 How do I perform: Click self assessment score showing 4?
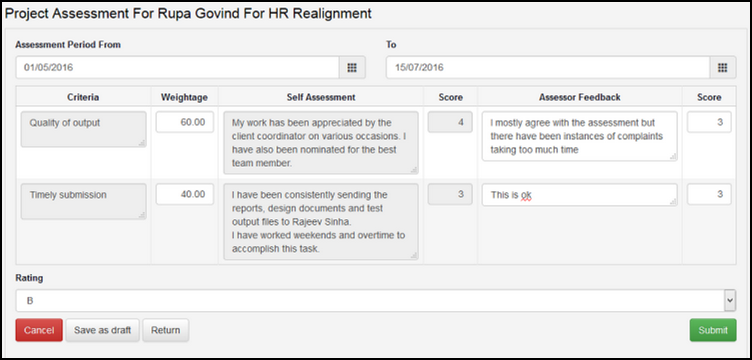click(450, 122)
